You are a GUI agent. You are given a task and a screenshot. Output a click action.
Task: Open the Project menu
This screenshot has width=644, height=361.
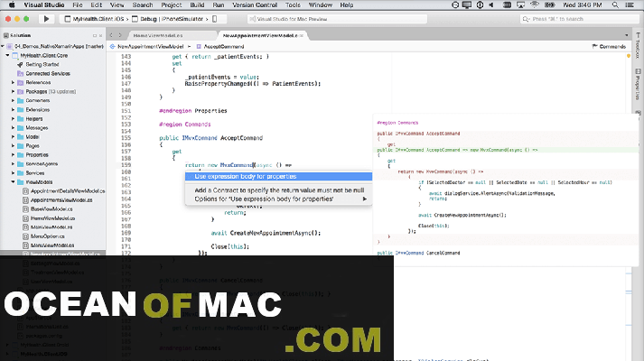tap(172, 5)
